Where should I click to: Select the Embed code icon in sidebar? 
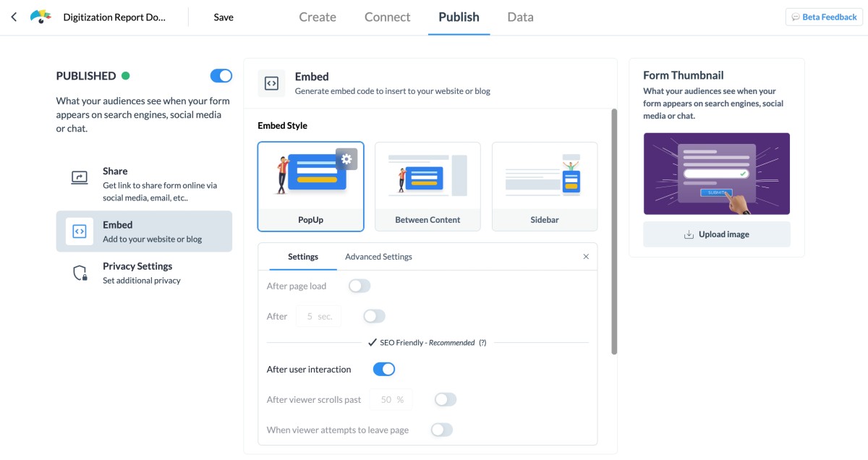pos(80,230)
